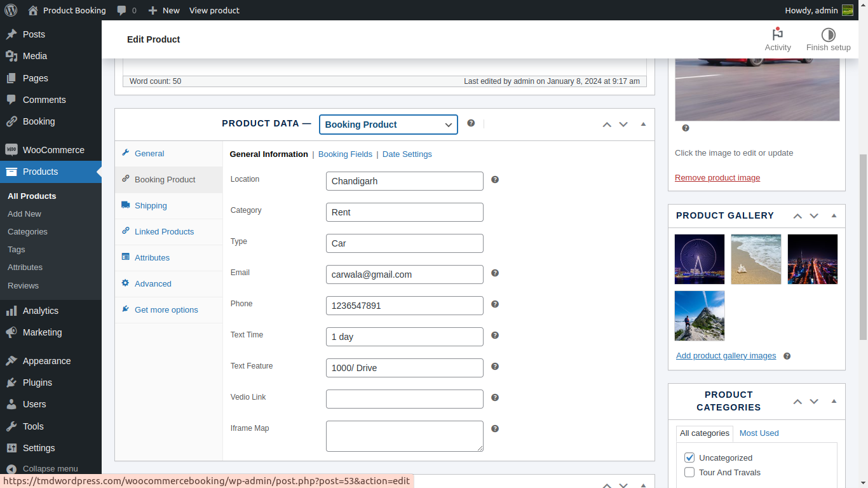Move Product Categories panel up
This screenshot has height=488, width=868.
tap(797, 402)
